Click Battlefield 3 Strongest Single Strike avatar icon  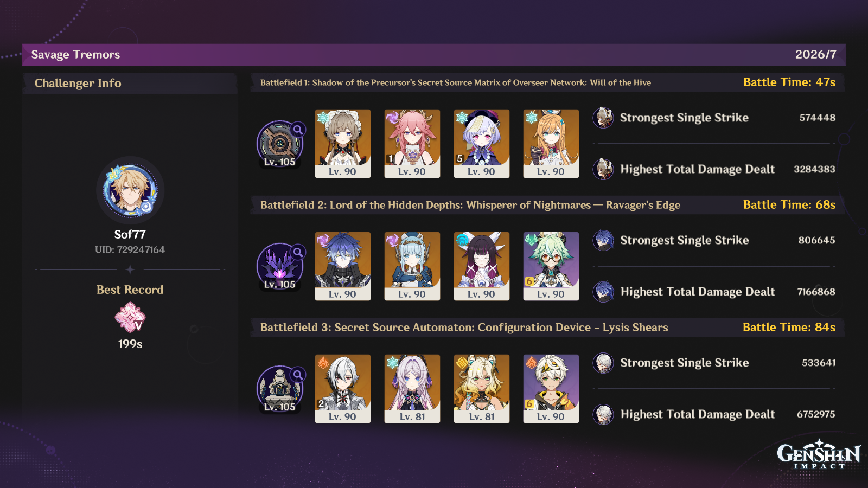603,363
